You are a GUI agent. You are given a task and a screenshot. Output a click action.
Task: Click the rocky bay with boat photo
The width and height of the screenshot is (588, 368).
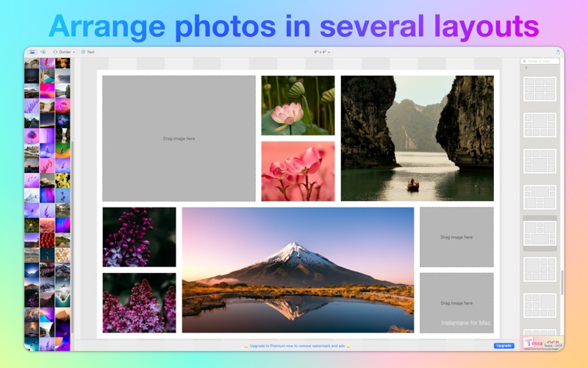click(417, 138)
